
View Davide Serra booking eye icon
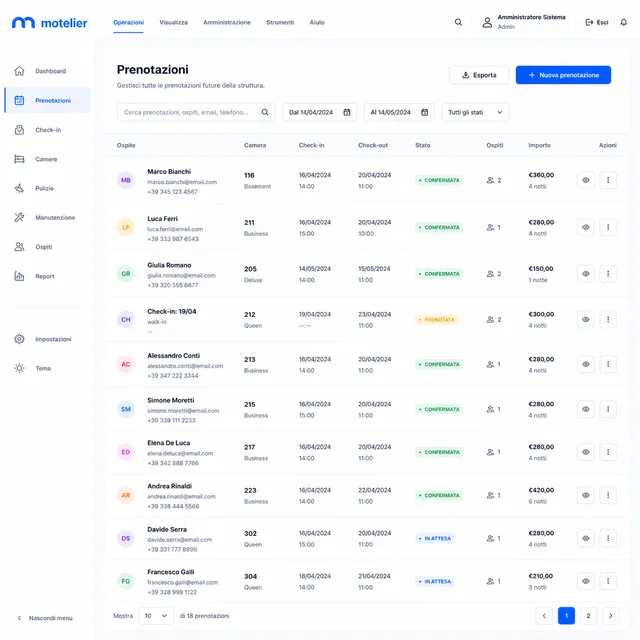coord(585,538)
